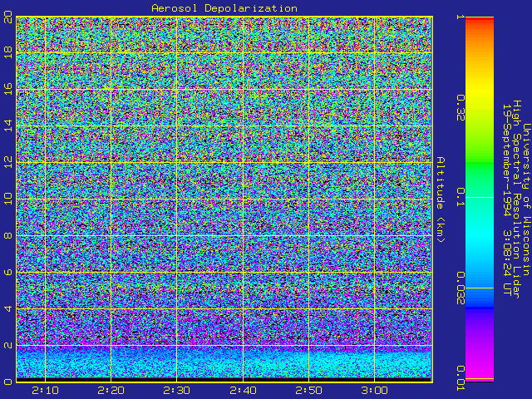
Task: Click the 'Altitude (km)' axis title
Action: [440, 199]
